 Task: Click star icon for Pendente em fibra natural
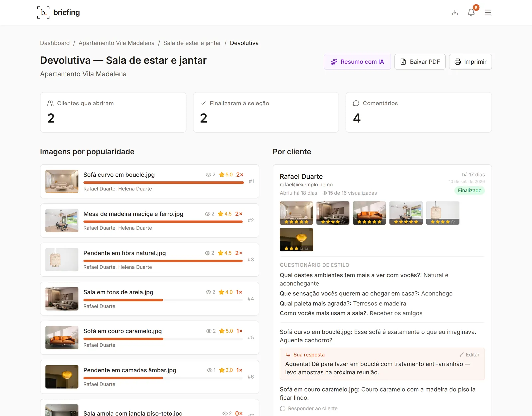[x=221, y=253]
